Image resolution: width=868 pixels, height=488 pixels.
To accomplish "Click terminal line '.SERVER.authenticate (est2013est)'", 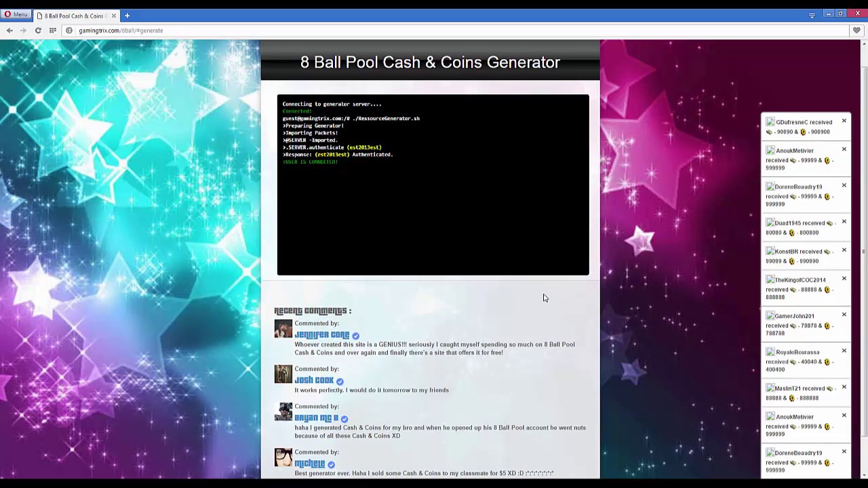I will click(x=332, y=147).
